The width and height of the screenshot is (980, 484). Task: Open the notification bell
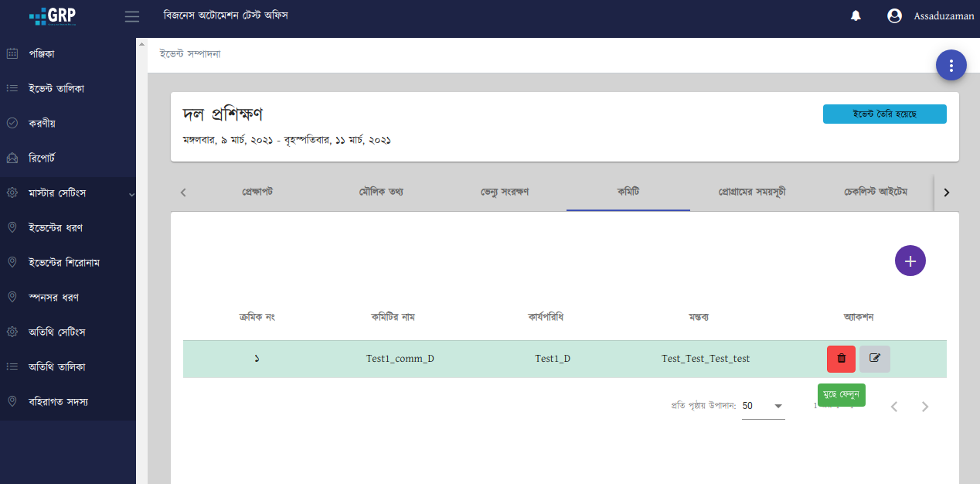click(x=856, y=15)
